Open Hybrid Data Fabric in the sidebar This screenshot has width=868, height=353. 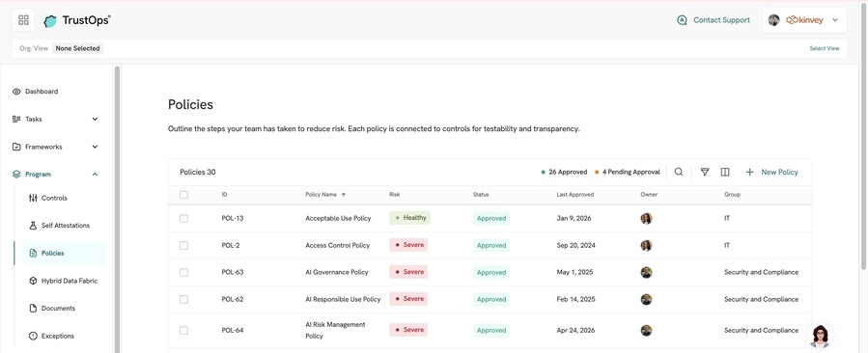(x=70, y=281)
